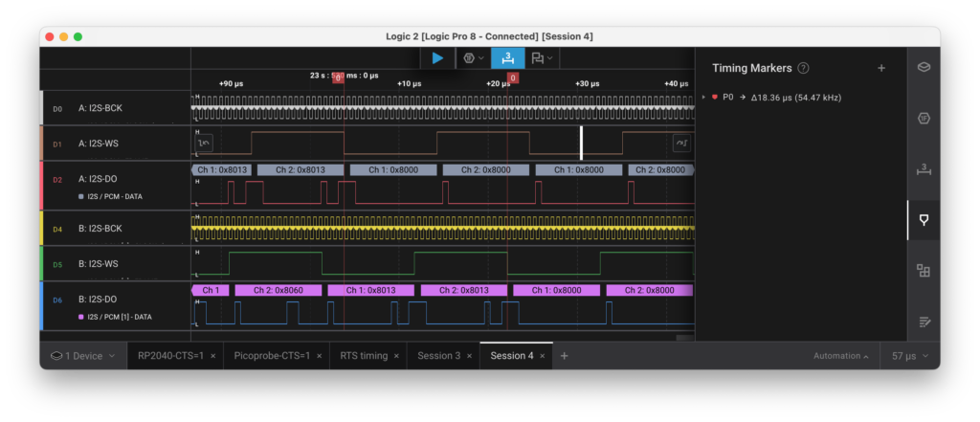The height and width of the screenshot is (422, 980).
Task: Close the Session 3 tab
Action: (x=469, y=356)
